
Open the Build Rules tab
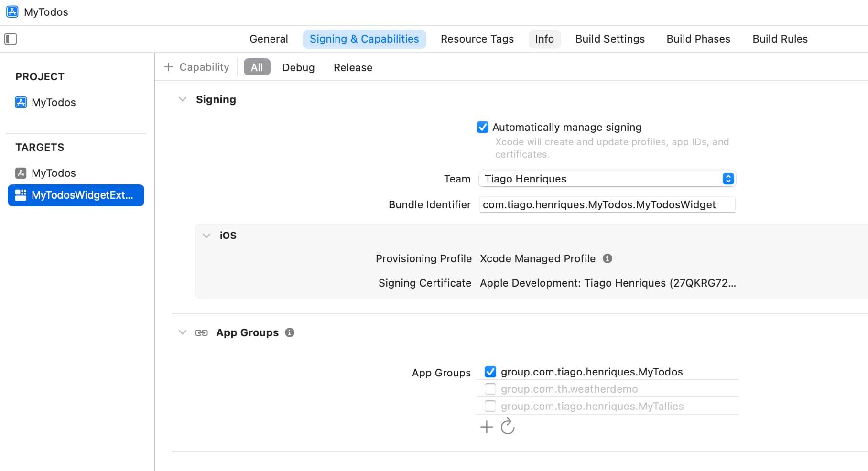780,39
